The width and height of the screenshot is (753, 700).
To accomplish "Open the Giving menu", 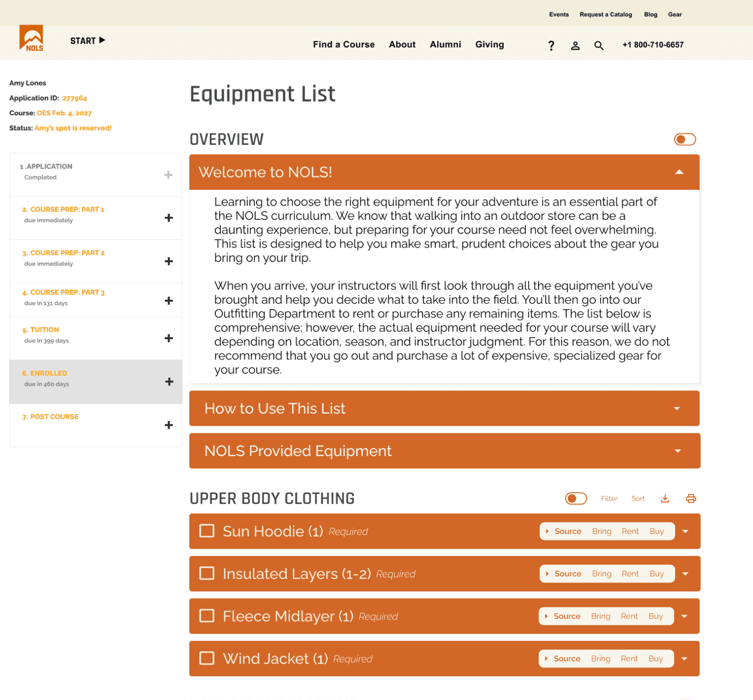I will pos(489,44).
